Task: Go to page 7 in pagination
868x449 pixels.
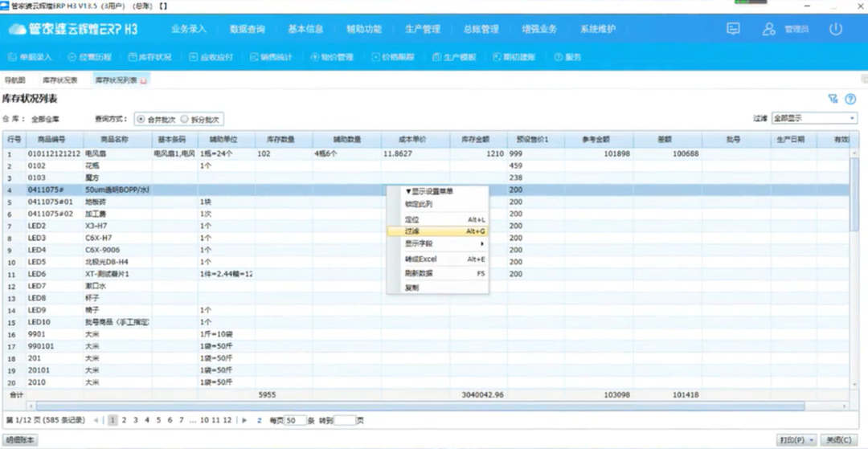Action: point(181,420)
